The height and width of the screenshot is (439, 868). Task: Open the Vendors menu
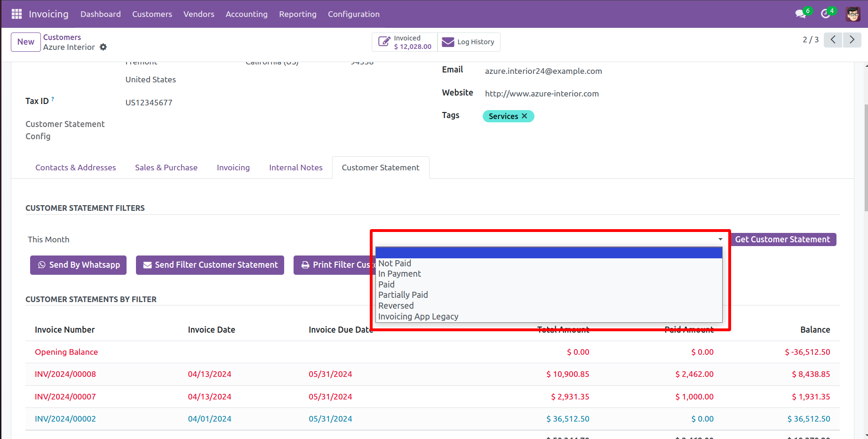point(199,14)
